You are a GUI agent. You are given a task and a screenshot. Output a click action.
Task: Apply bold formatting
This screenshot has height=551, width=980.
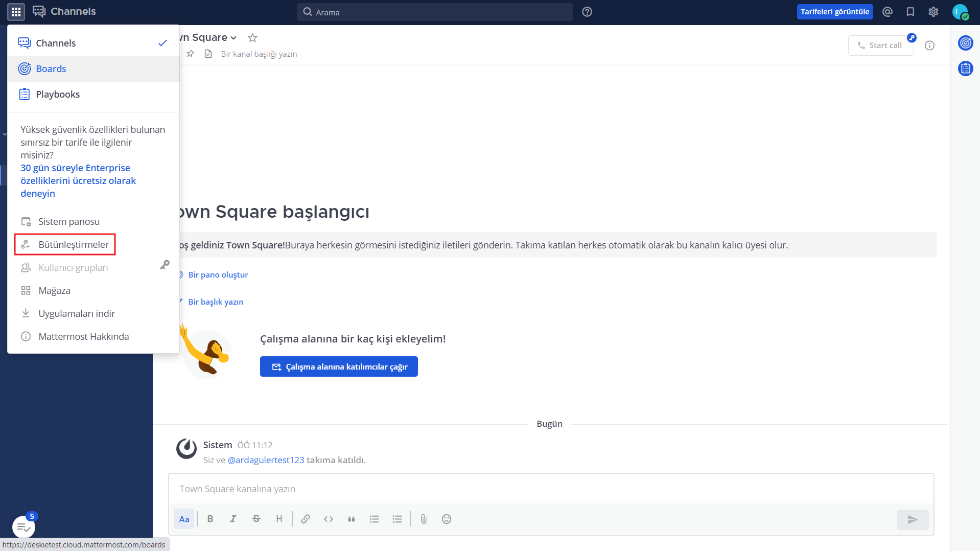point(210,519)
